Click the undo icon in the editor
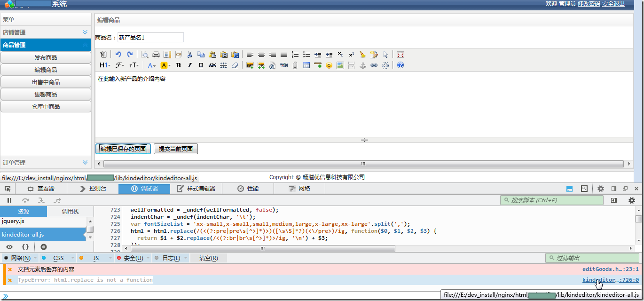 pos(118,55)
